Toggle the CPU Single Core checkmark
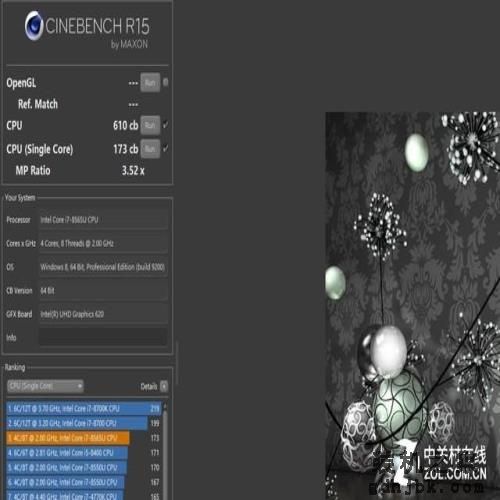Image resolution: width=500 pixels, height=500 pixels. point(165,149)
